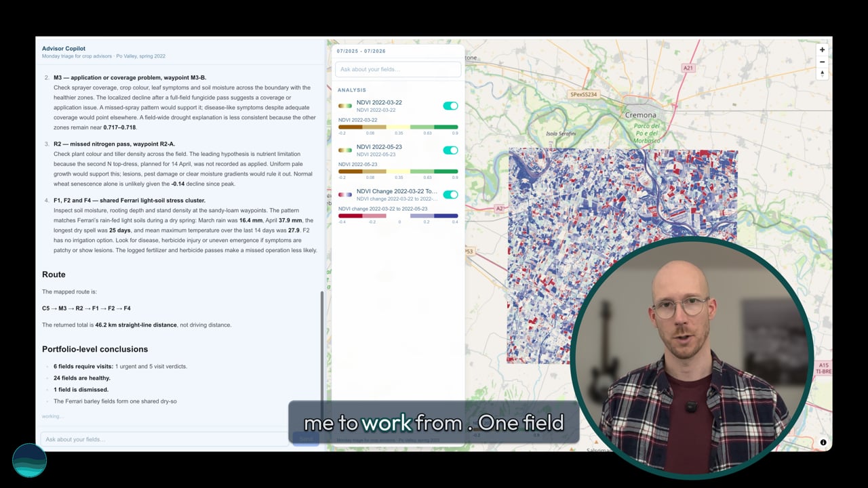This screenshot has width=868, height=488.
Task: Click the 'Route' section heading
Action: (x=54, y=274)
